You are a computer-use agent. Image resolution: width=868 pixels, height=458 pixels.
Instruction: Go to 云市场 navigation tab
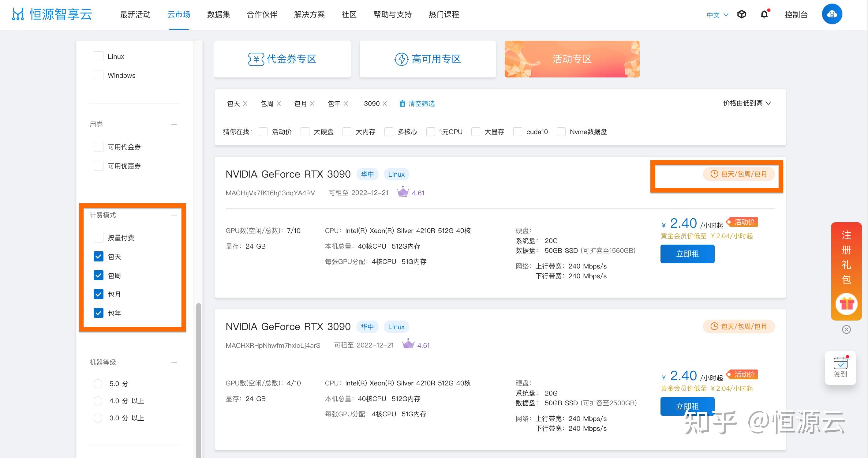pyautogui.click(x=179, y=14)
